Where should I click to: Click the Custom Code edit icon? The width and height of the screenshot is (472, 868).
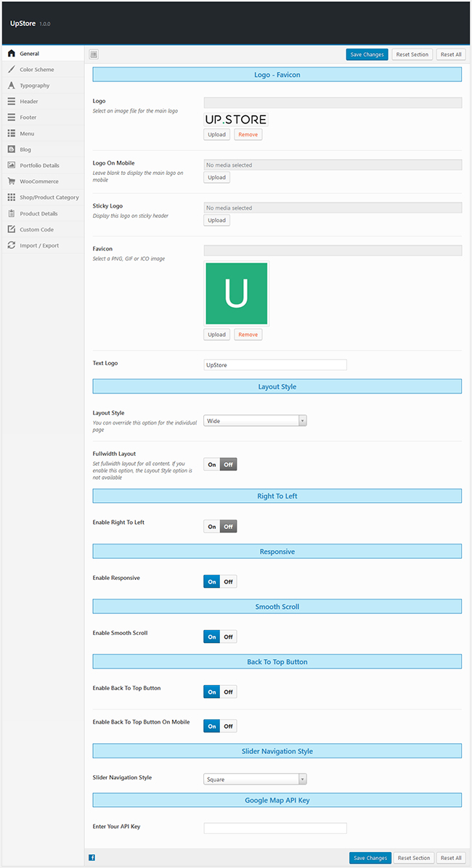coord(11,229)
